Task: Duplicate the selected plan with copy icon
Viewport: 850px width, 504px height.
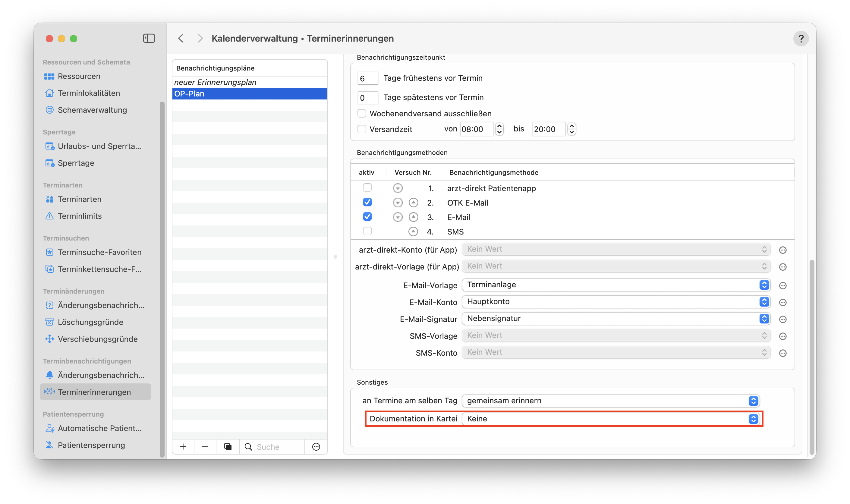Action: (x=228, y=447)
